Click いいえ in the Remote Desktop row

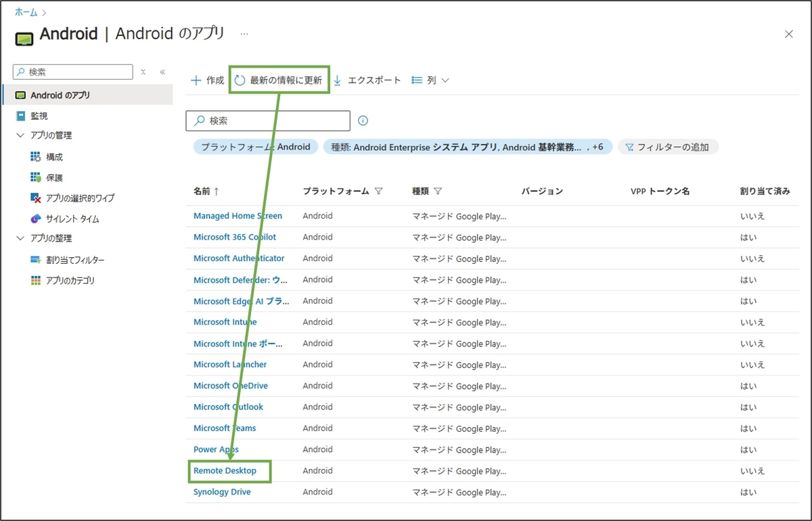pyautogui.click(x=752, y=471)
